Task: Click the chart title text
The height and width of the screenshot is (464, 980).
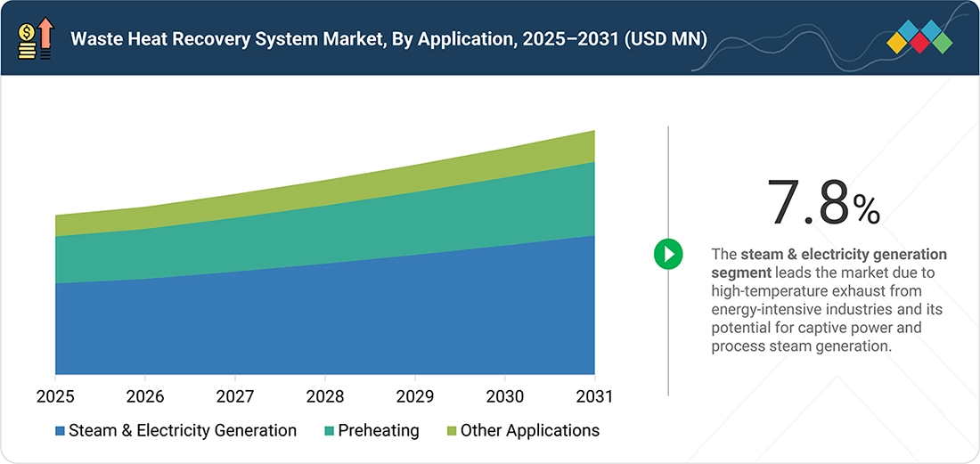Action: point(388,39)
